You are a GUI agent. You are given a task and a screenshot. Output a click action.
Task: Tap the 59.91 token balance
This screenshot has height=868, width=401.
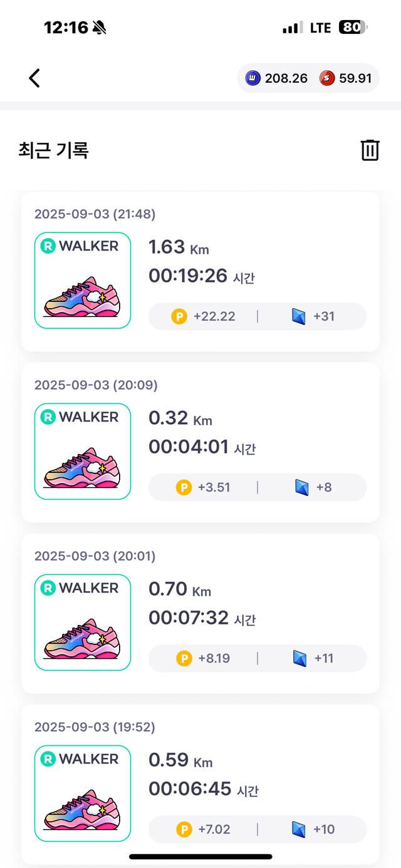click(x=355, y=78)
